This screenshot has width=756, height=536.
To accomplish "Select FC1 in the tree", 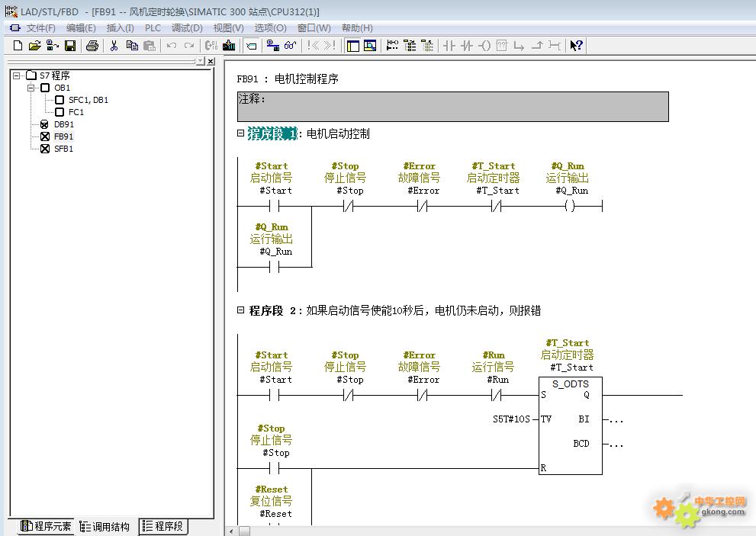I will [76, 112].
